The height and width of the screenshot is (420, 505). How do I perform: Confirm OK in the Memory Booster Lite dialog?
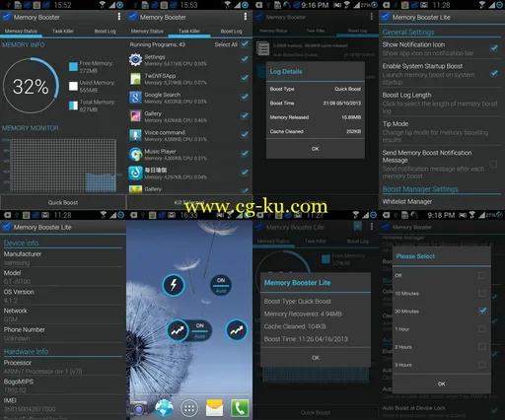tap(316, 358)
